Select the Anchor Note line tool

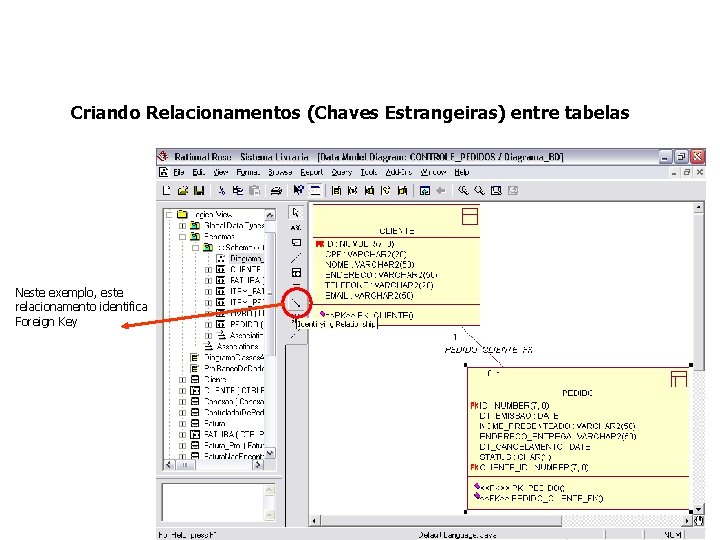pyautogui.click(x=296, y=258)
